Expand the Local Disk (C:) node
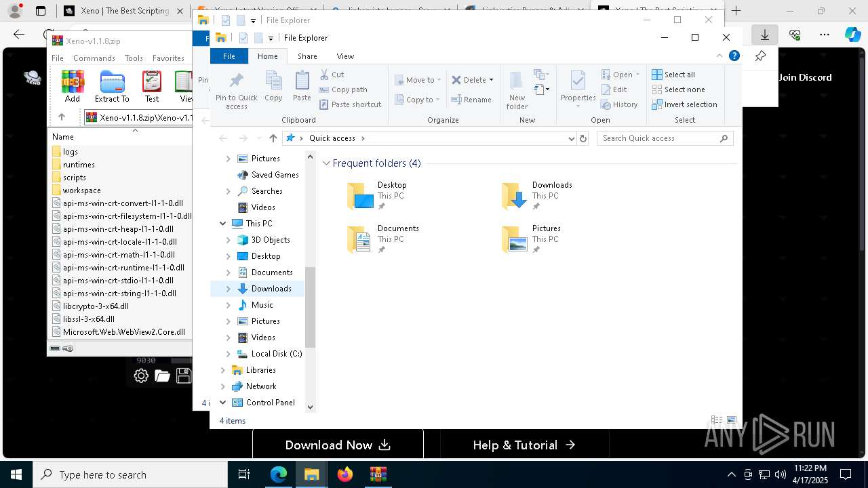 (228, 354)
